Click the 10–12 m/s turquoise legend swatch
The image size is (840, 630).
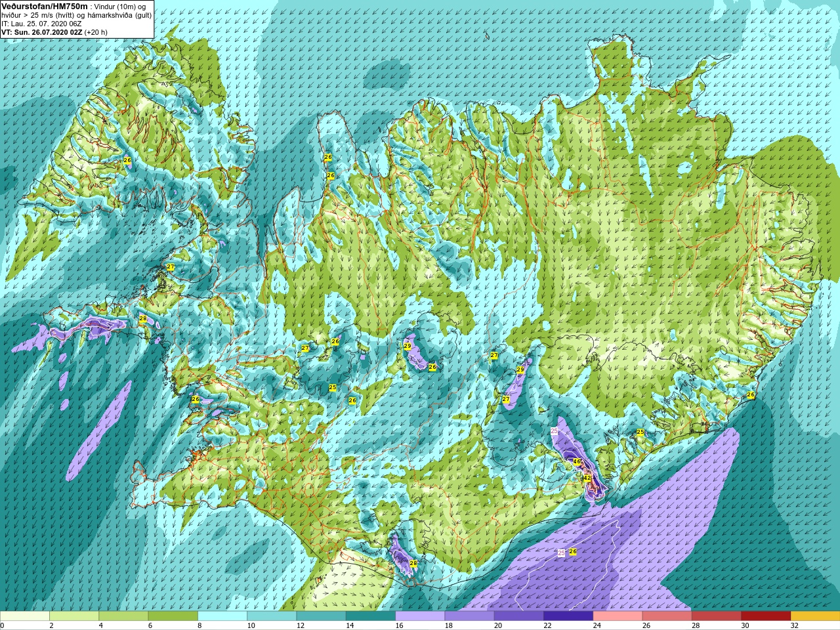click(272, 616)
